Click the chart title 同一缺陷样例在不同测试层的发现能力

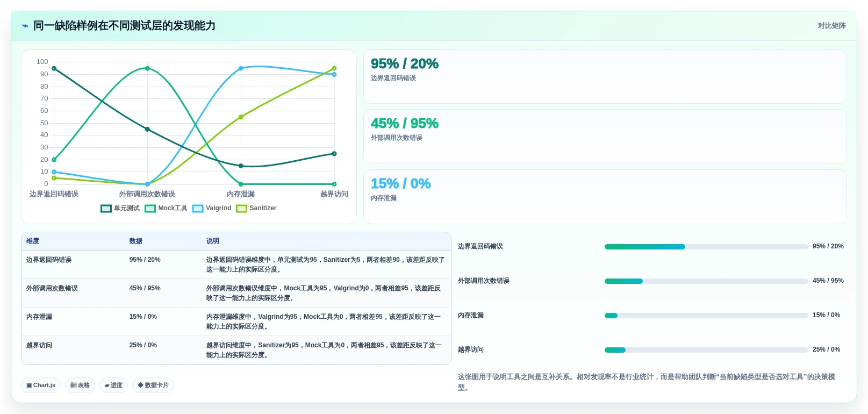click(124, 26)
